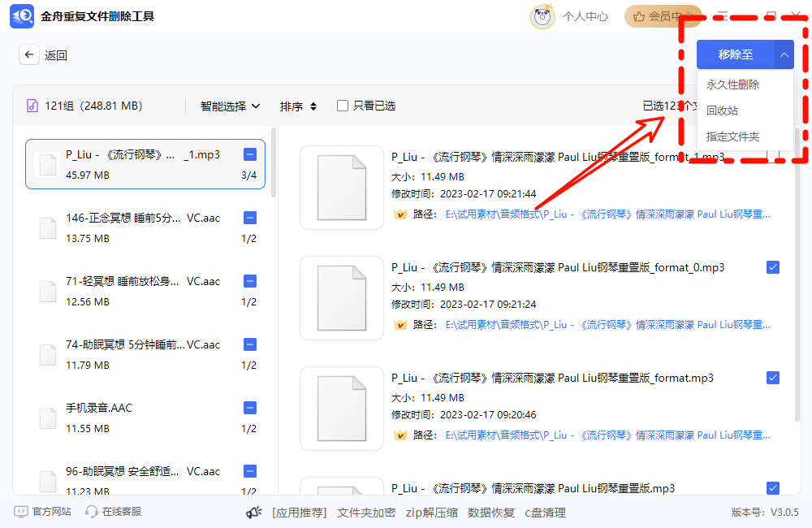The height and width of the screenshot is (528, 812).
Task: Toggle selection box of 手机录音.AAC group
Action: coord(250,408)
